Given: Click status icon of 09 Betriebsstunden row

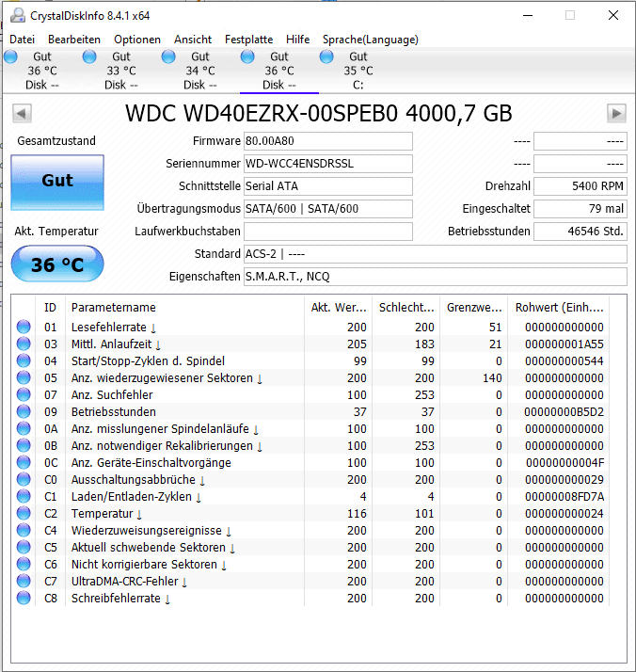Looking at the screenshot, I should click(24, 411).
